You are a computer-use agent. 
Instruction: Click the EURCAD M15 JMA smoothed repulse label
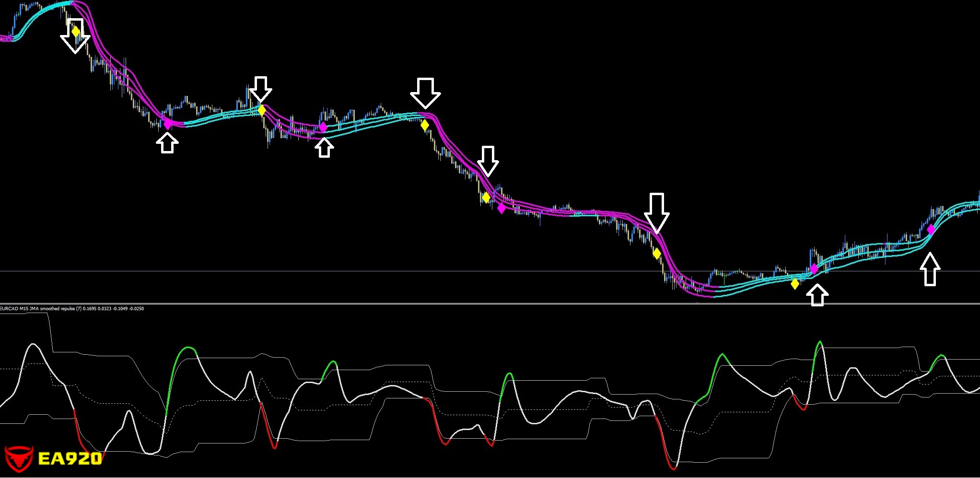click(x=72, y=309)
